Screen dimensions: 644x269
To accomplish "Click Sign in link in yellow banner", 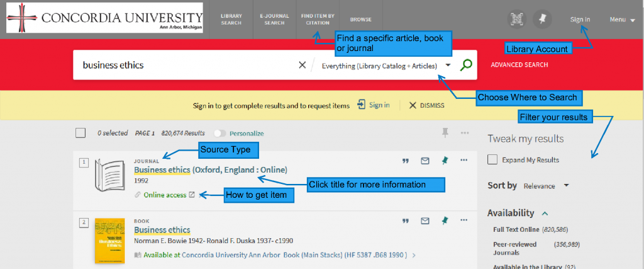I will (x=379, y=105).
